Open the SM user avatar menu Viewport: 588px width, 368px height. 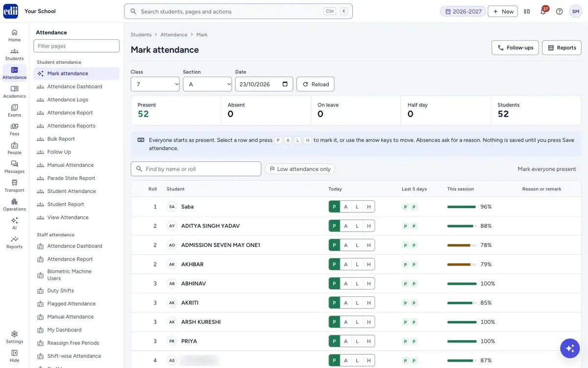[575, 11]
